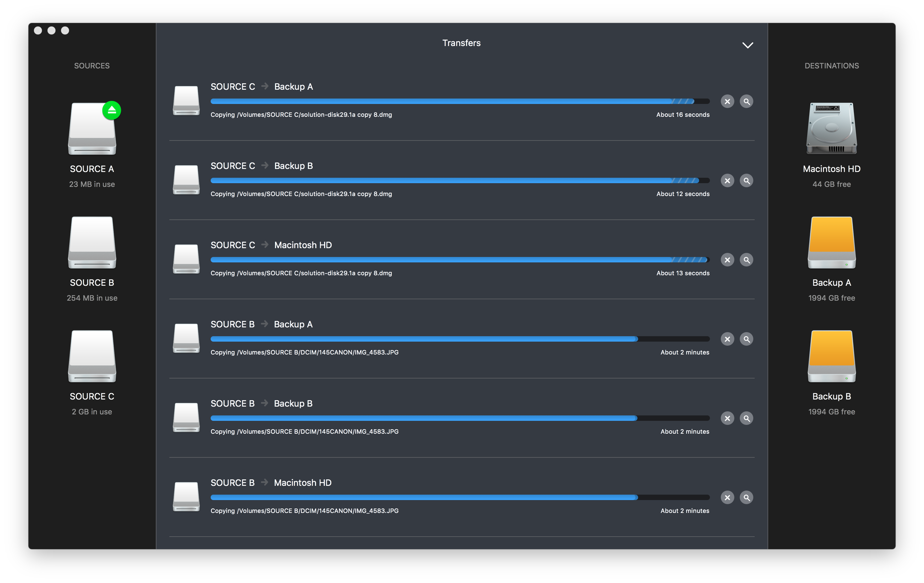Reveal SOURCE C to Macintosh HD files
Image resolution: width=924 pixels, height=583 pixels.
pyautogui.click(x=746, y=260)
